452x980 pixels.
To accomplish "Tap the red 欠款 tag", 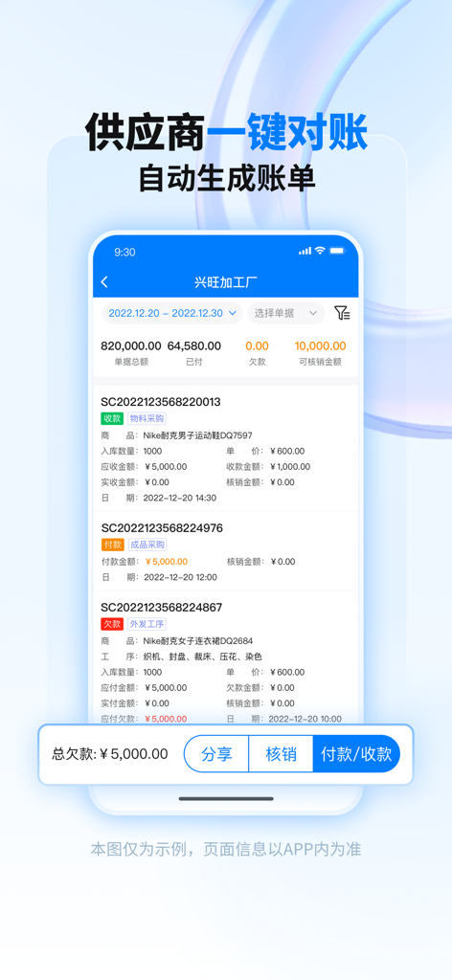I will (112, 624).
